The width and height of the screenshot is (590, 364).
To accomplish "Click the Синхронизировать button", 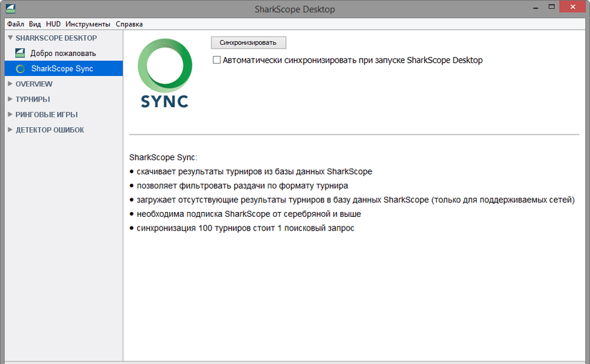I will click(248, 43).
